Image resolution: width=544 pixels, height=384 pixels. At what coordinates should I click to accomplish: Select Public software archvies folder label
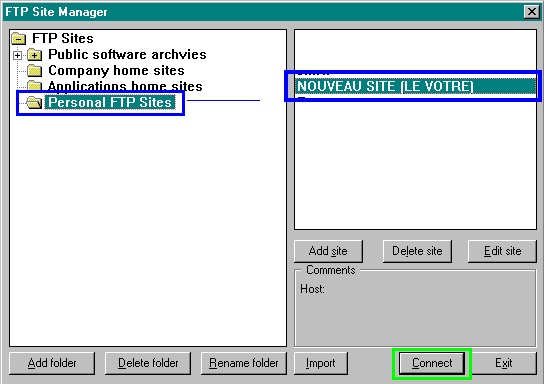tap(127, 54)
